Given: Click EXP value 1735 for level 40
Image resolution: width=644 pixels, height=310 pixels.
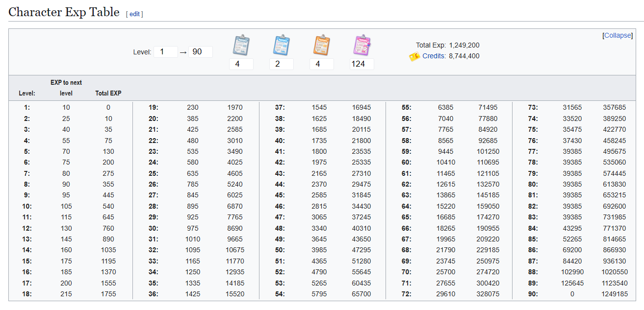Looking at the screenshot, I should (319, 140).
